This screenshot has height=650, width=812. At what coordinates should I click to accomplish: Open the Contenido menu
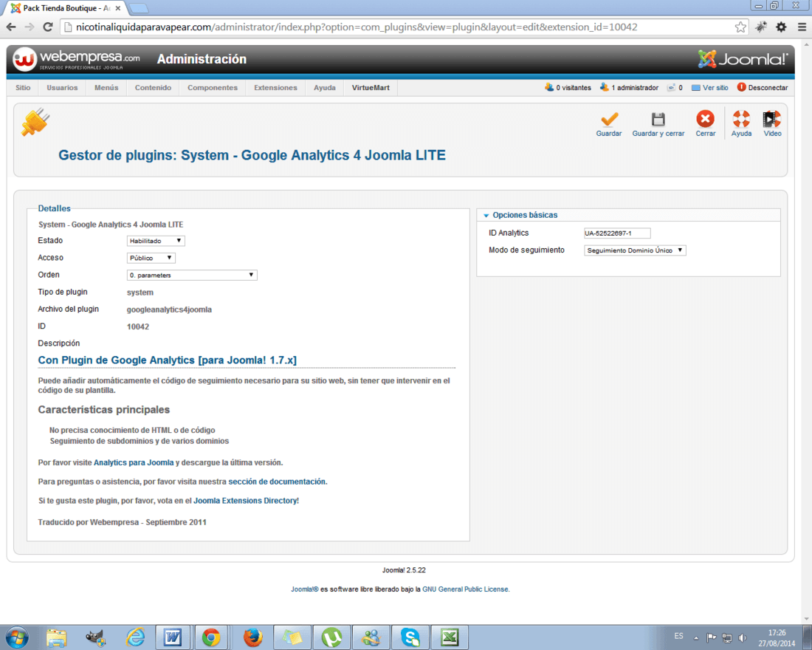153,88
